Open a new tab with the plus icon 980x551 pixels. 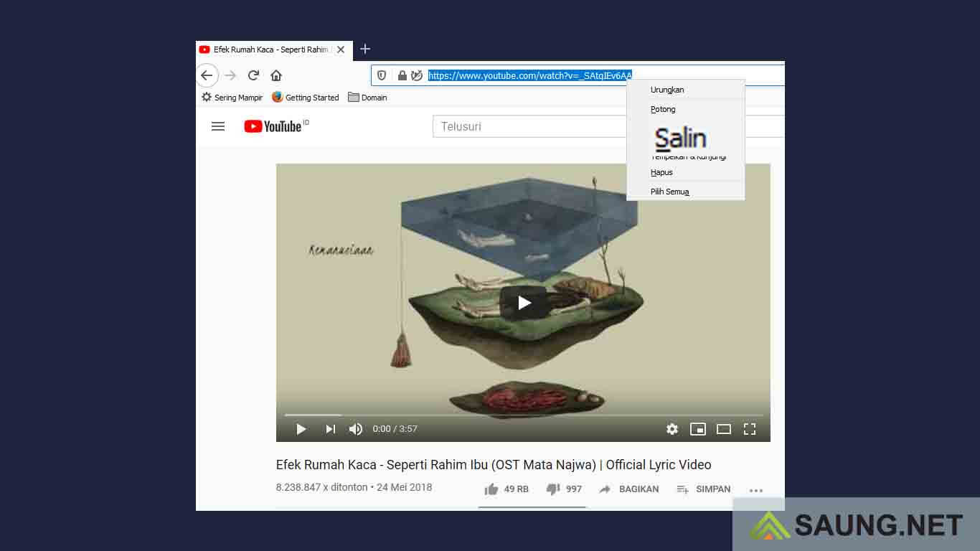(x=365, y=49)
